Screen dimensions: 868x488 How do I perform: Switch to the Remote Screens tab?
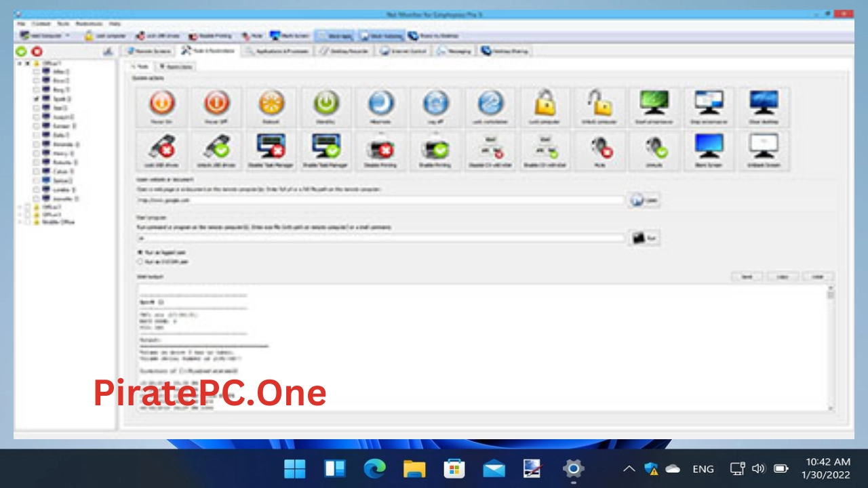click(x=148, y=51)
